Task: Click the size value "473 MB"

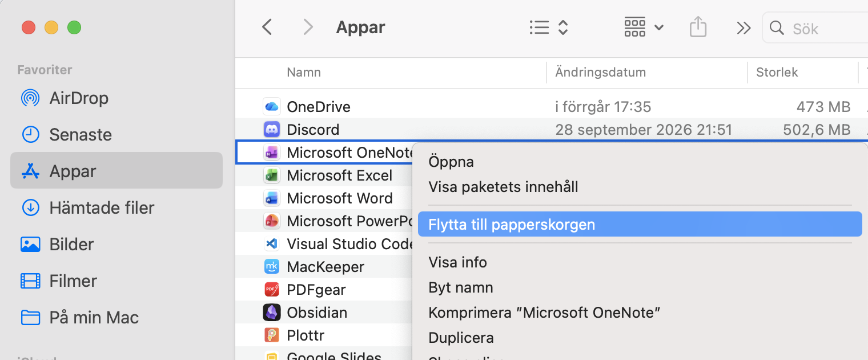Action: pos(823,107)
